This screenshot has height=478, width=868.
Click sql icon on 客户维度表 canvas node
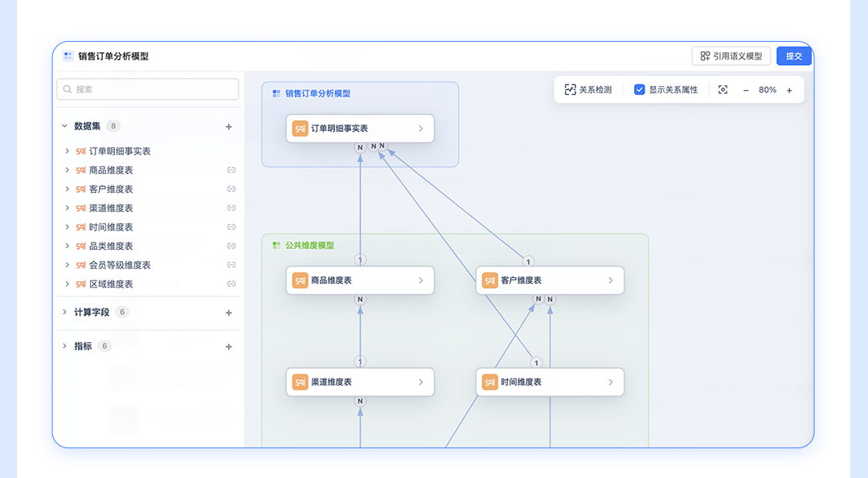tap(490, 280)
